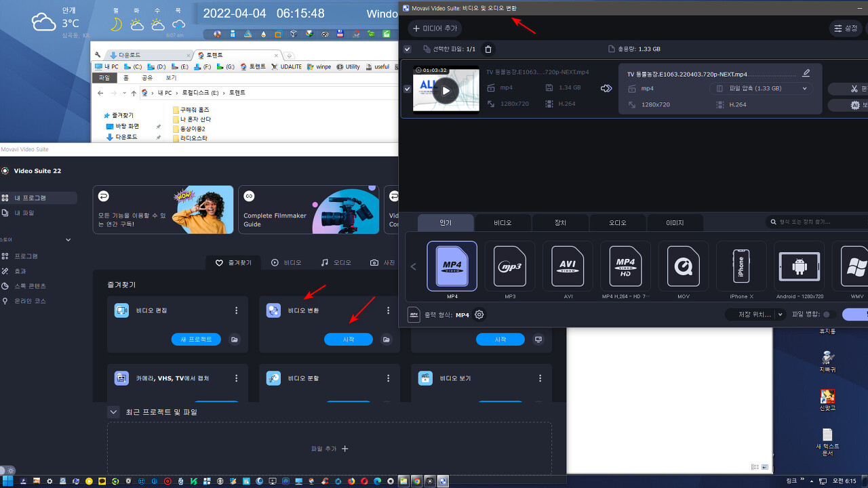Open folder icon on 비디오 변환 card
The width and height of the screenshot is (868, 488).
coord(386,340)
